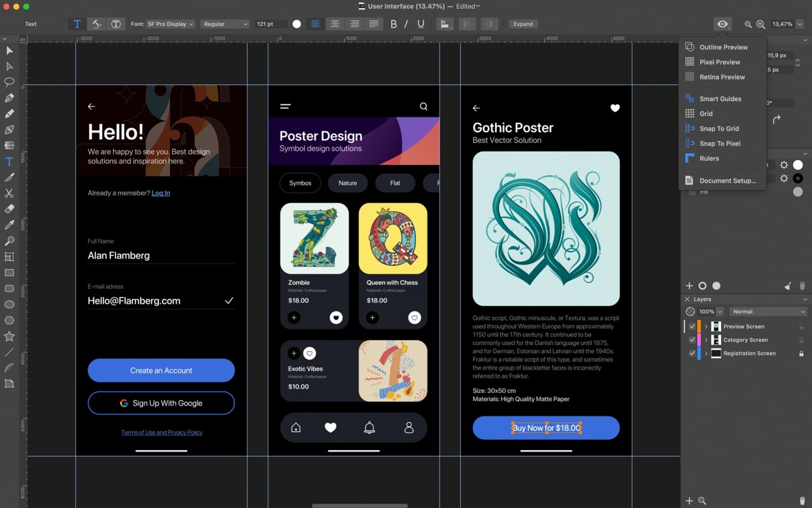Open the Normal blend mode dropdown
Viewport: 812px width, 508px height.
(767, 311)
